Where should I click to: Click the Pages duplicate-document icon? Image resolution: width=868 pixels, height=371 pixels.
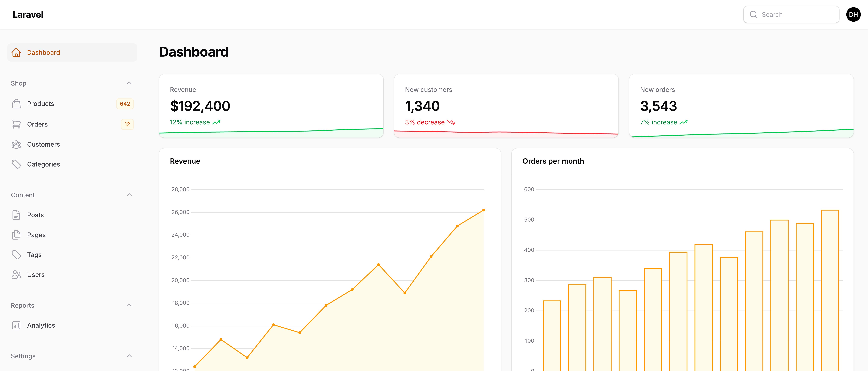(16, 235)
